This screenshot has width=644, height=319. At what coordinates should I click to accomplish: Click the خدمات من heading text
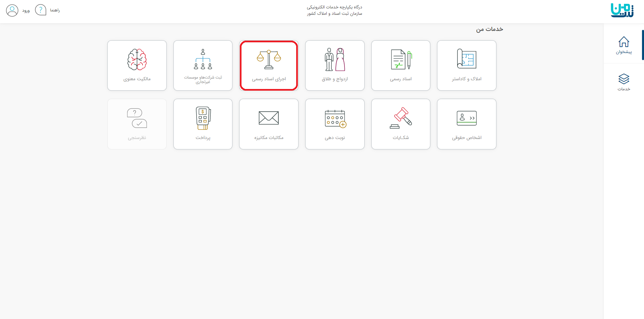coord(489,29)
